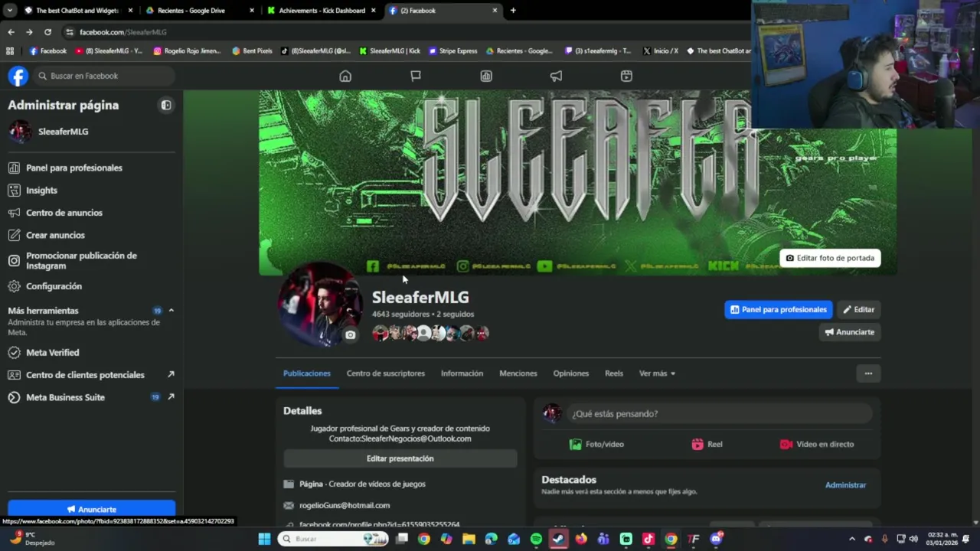
Task: Expand the Ver más tab dropdown
Action: pyautogui.click(x=657, y=373)
